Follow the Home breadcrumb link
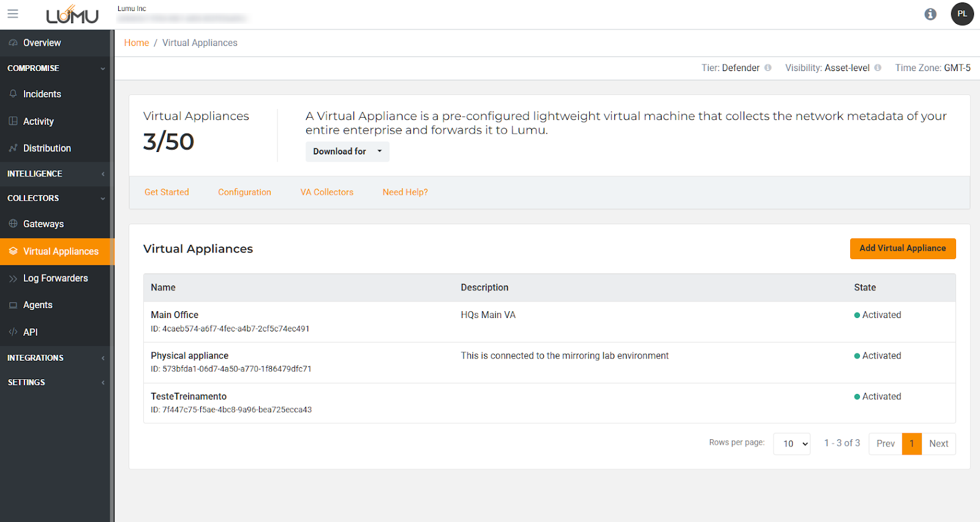 coord(136,43)
